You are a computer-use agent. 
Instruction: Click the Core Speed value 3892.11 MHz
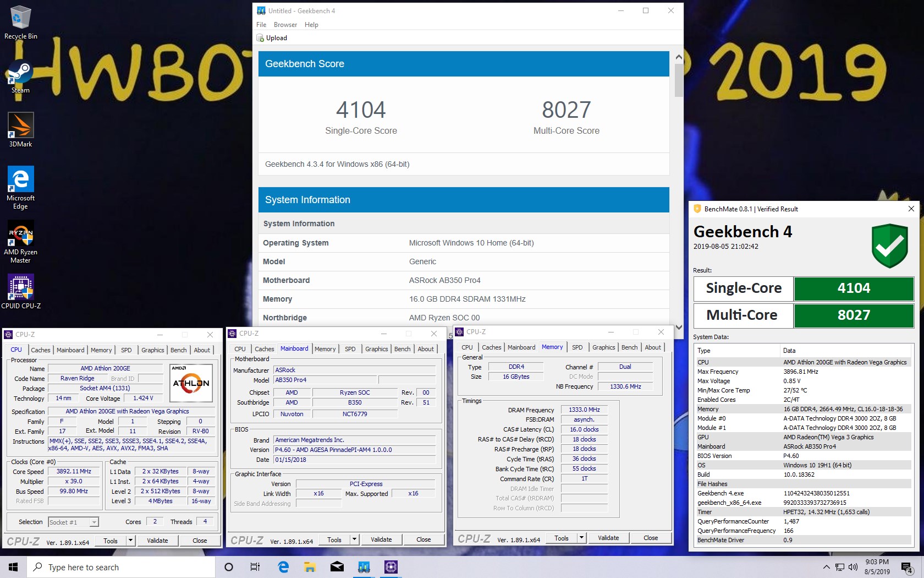pos(74,471)
